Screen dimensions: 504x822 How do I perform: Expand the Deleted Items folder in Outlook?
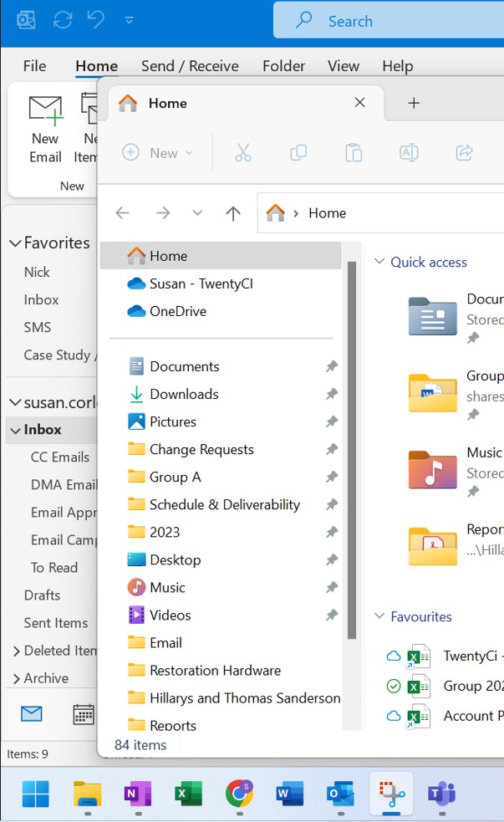pos(15,651)
